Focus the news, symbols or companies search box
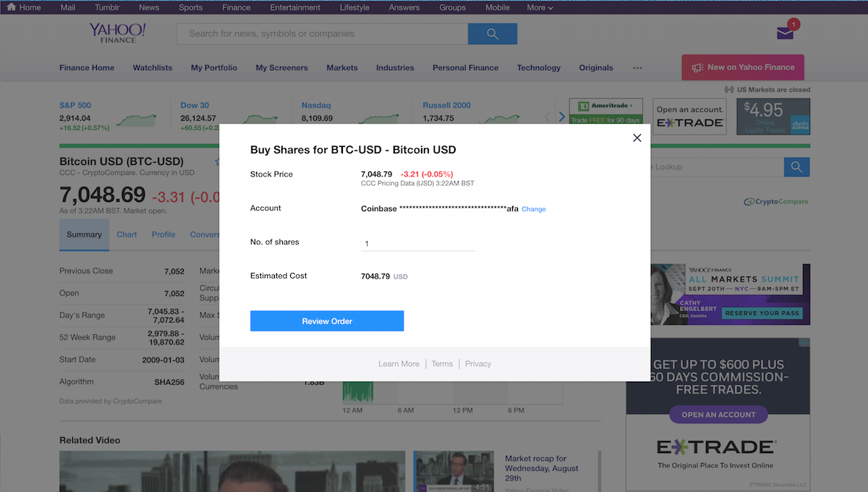Image resolution: width=868 pixels, height=492 pixels. pos(322,33)
